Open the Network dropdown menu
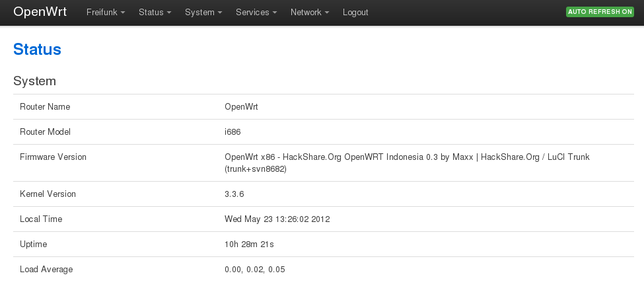The width and height of the screenshot is (644, 298). pos(310,13)
